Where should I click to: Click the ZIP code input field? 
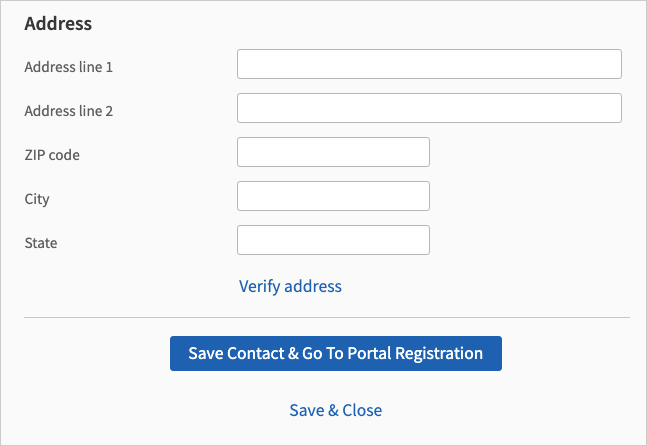pyautogui.click(x=333, y=152)
